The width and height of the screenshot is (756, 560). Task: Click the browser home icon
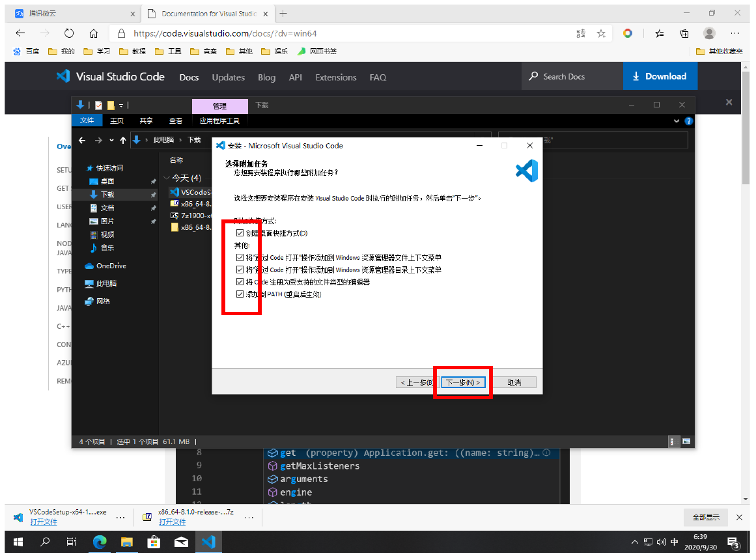[94, 33]
